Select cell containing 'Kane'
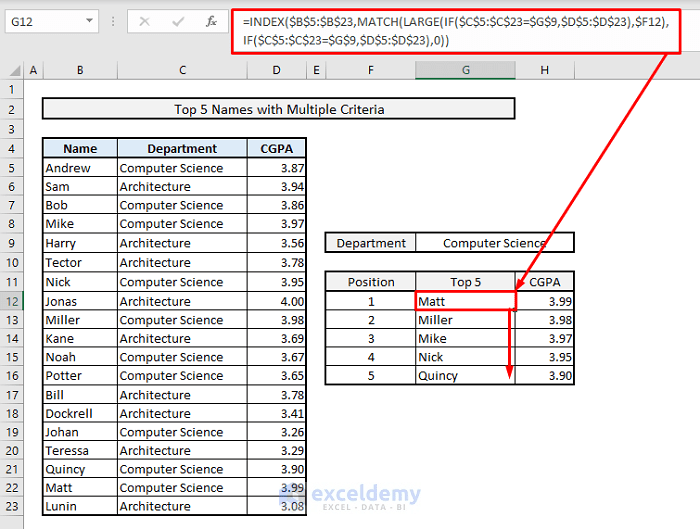This screenshot has width=700, height=529. pos(80,338)
